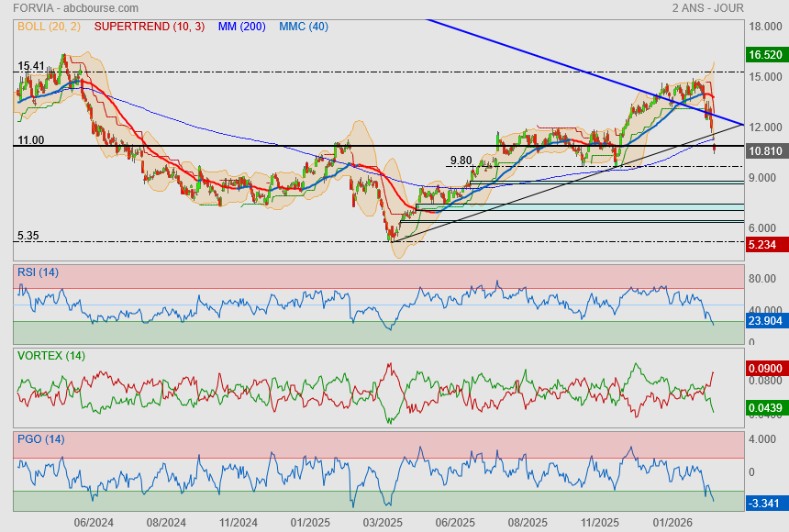Click the 03/2025 date on the time axis
The width and height of the screenshot is (789, 532).
point(383,523)
